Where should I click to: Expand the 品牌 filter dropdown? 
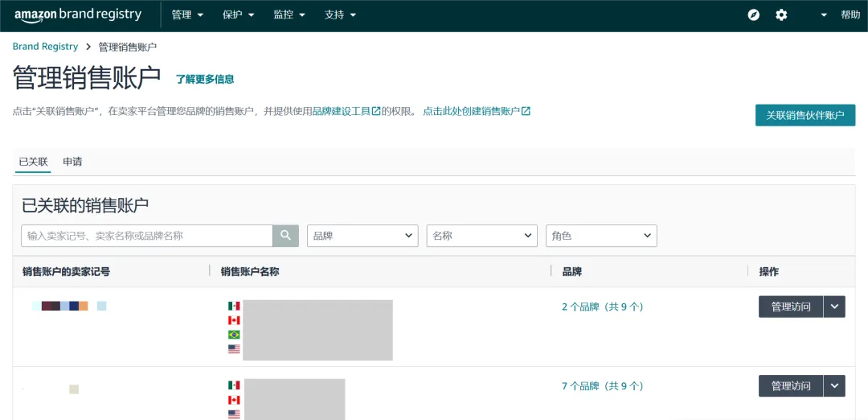(362, 236)
